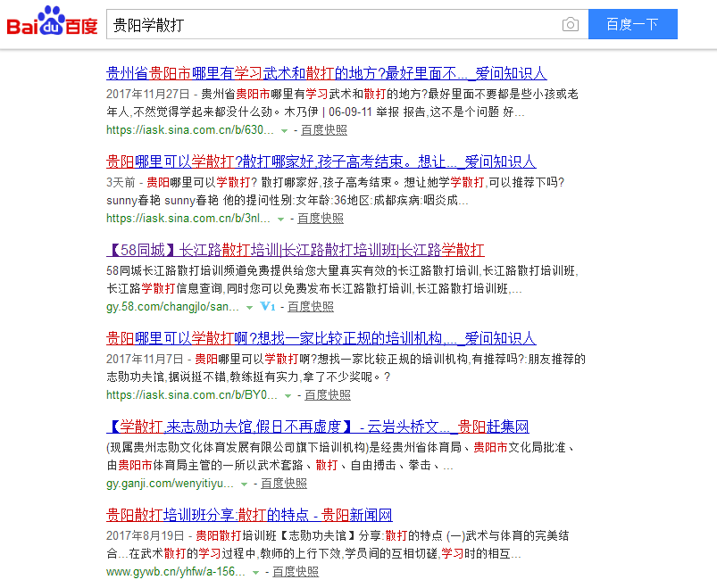The image size is (717, 588).
Task: Open 百度快照 for www.gywb.cn result
Action: tap(296, 572)
